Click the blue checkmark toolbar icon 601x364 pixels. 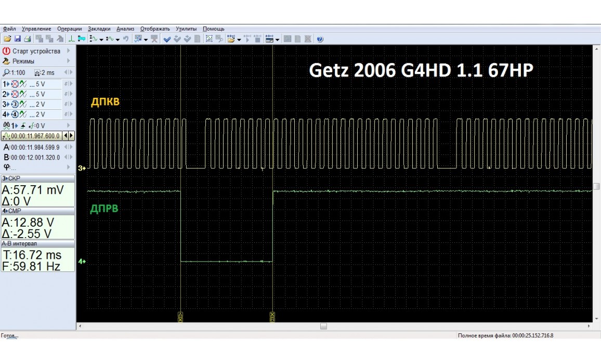(x=167, y=39)
